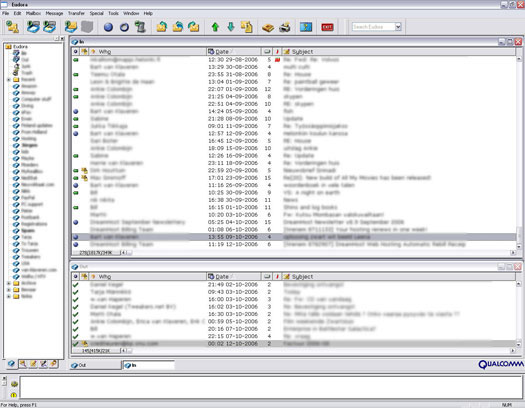
Task: Select In message dated 14:24 05-09-2006
Action: point(294,111)
